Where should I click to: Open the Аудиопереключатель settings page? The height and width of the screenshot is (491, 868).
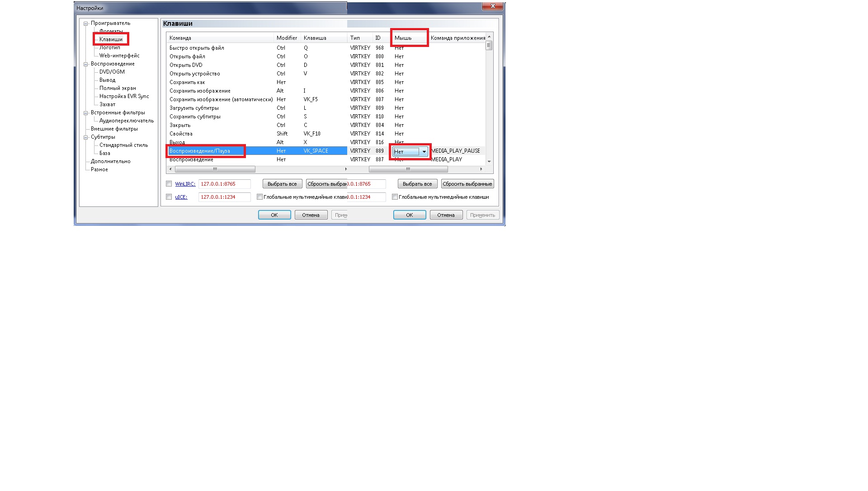point(127,121)
